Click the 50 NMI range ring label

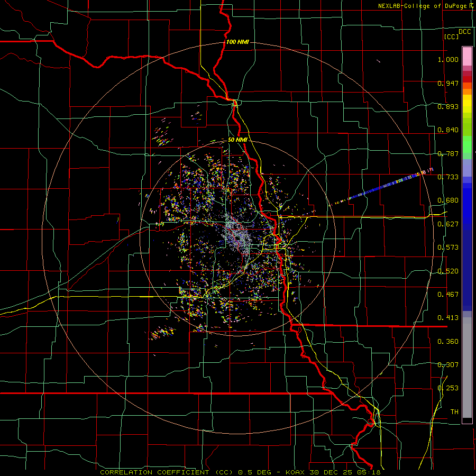[x=237, y=140]
